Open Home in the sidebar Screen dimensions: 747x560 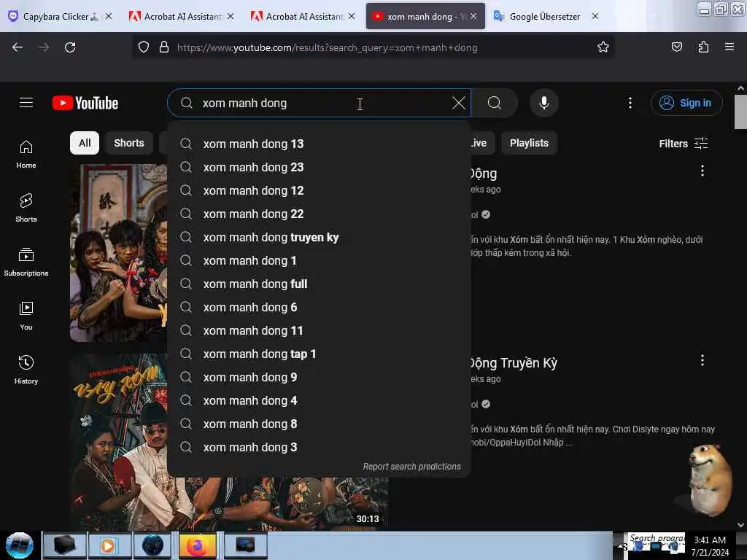coord(26,154)
